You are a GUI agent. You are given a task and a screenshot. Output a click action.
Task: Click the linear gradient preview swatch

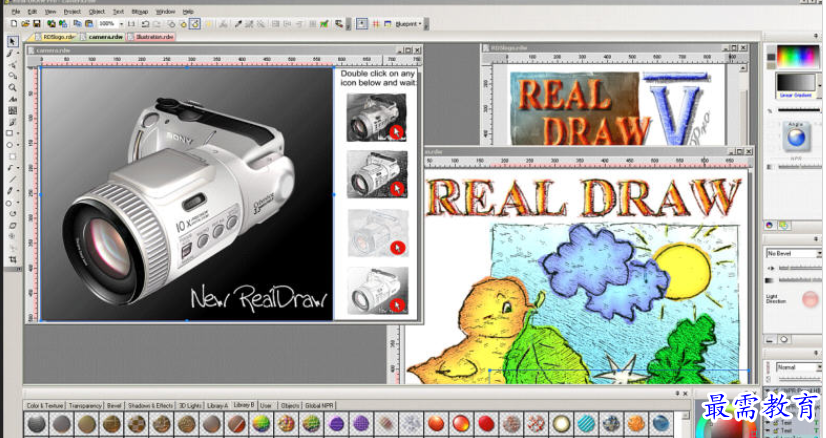(796, 82)
